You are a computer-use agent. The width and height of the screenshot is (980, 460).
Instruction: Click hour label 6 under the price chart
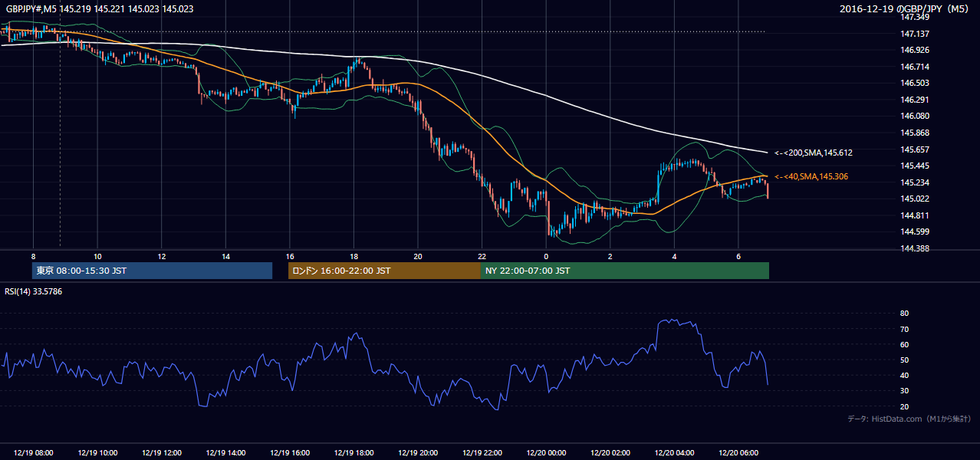(738, 256)
